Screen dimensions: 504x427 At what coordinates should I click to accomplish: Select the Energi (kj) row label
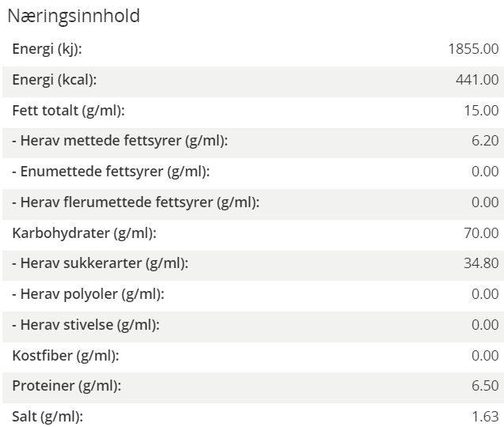[47, 49]
